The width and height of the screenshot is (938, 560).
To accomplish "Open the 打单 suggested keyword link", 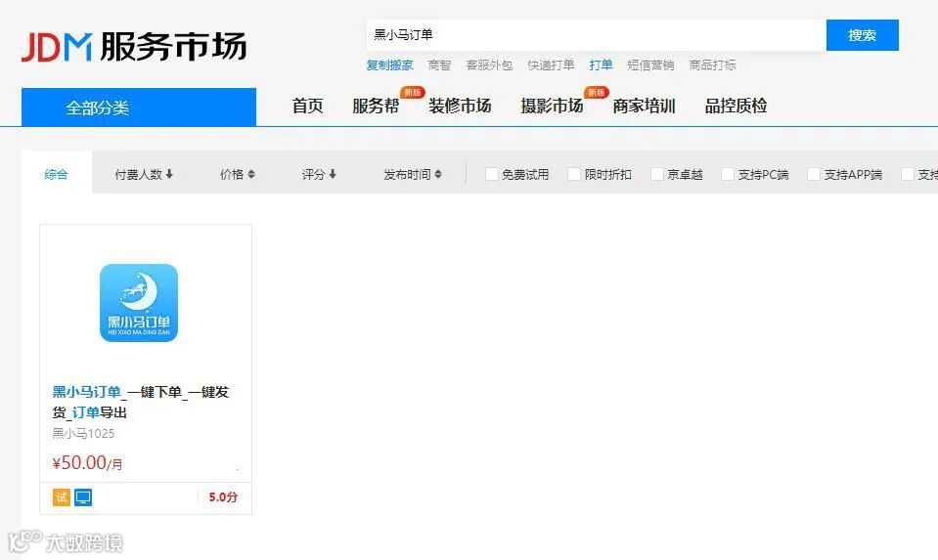I will [x=601, y=65].
